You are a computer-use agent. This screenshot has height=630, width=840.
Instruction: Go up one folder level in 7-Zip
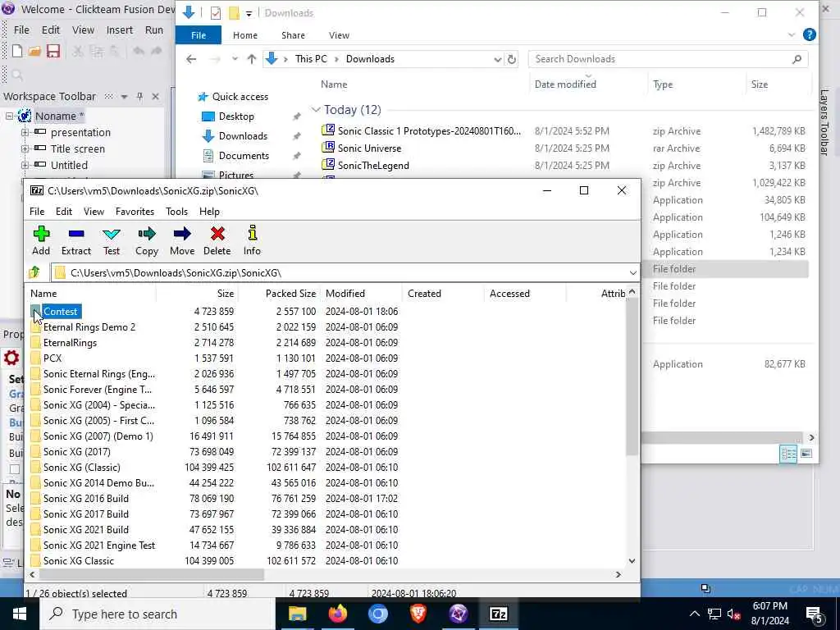[34, 272]
